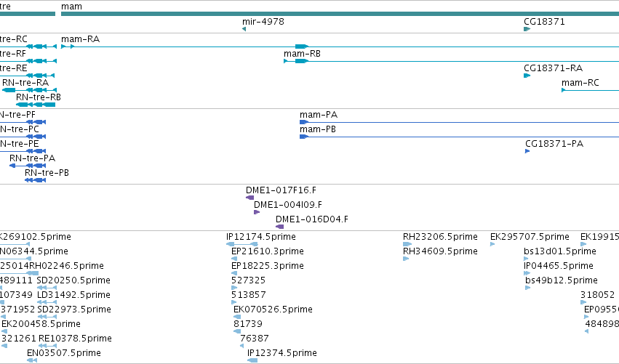
Task: Click the mam-PA protein label
Action: (319, 115)
